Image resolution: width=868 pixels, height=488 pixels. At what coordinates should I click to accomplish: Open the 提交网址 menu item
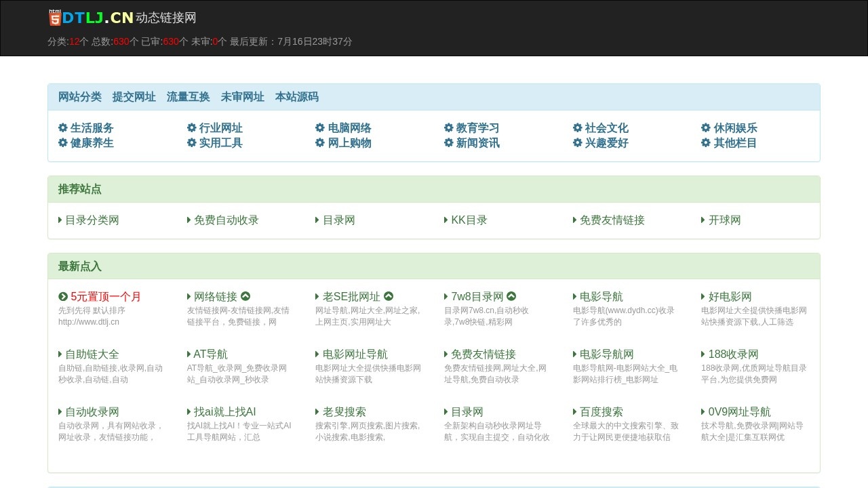[134, 96]
